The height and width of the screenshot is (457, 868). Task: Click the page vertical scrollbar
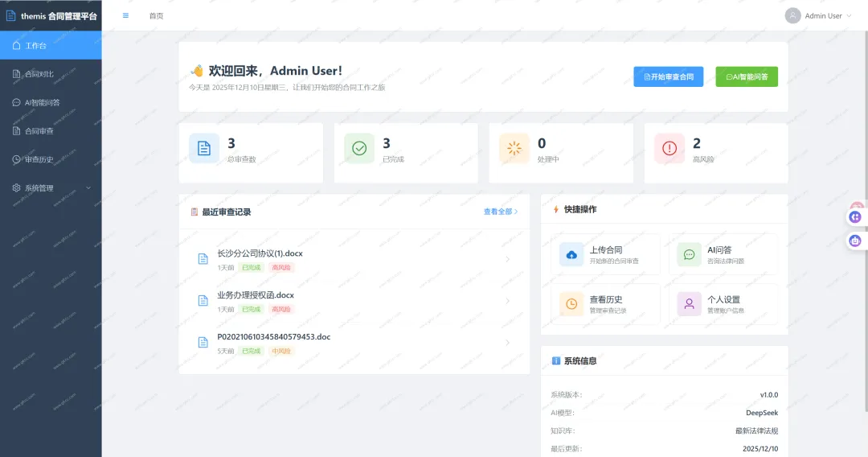pos(866,221)
